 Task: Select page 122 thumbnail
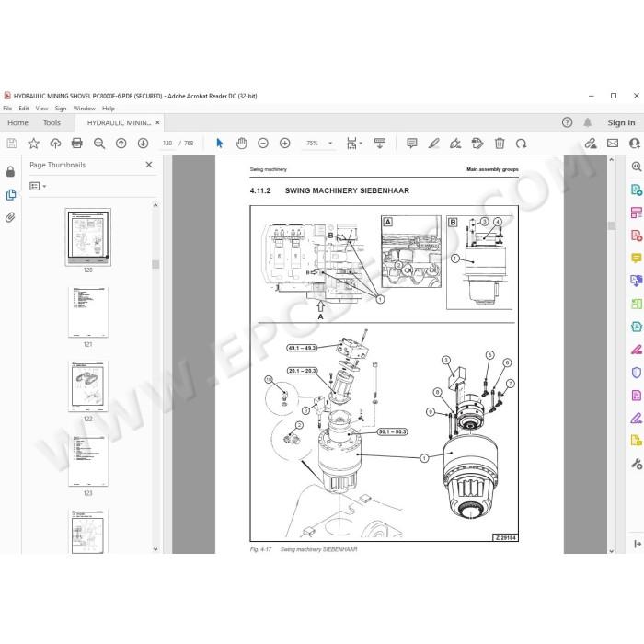click(88, 386)
